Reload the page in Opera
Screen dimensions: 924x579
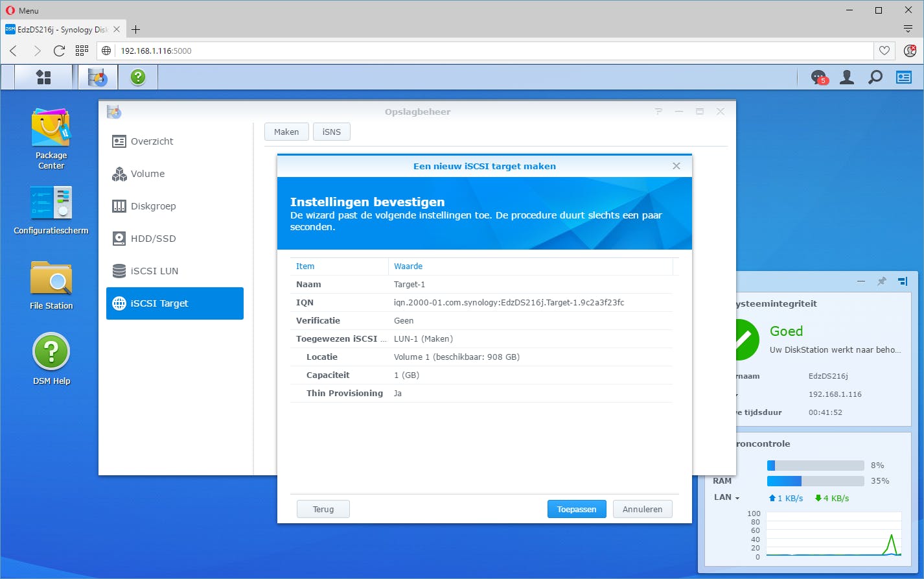[x=59, y=51]
